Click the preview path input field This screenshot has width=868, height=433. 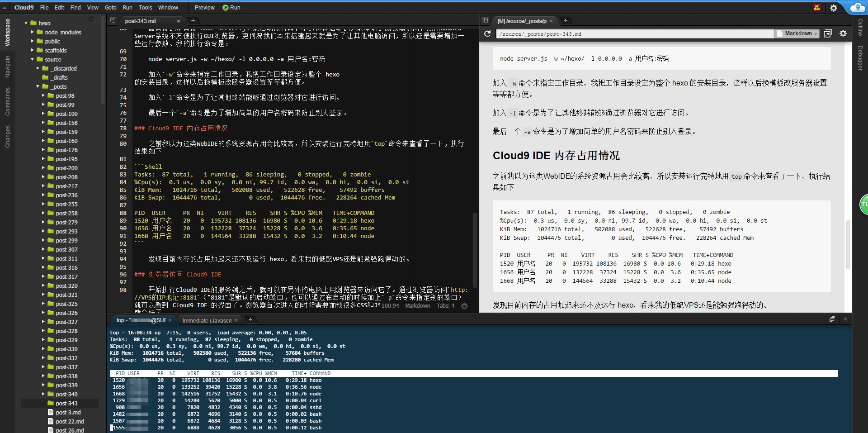pyautogui.click(x=635, y=34)
